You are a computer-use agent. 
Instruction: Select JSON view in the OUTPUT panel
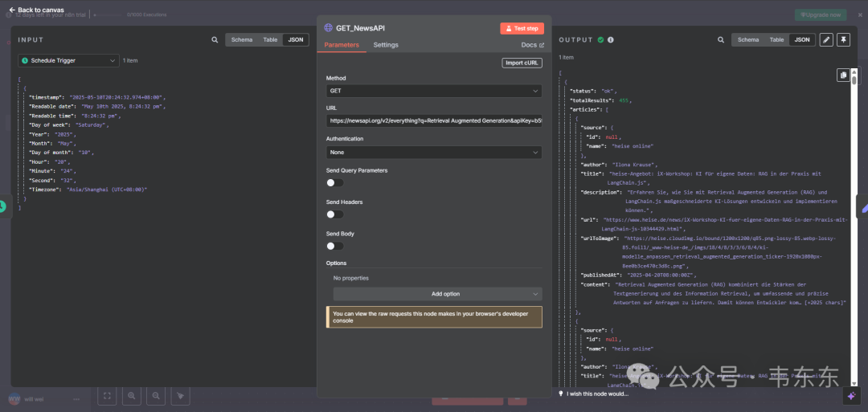802,40
